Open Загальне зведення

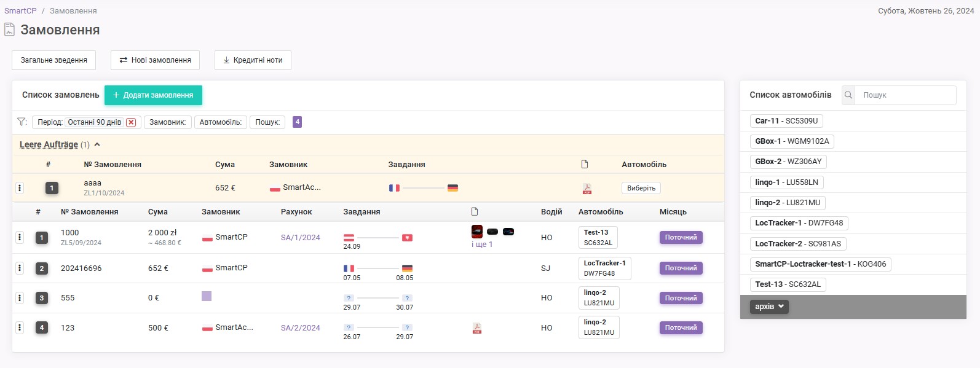[54, 60]
